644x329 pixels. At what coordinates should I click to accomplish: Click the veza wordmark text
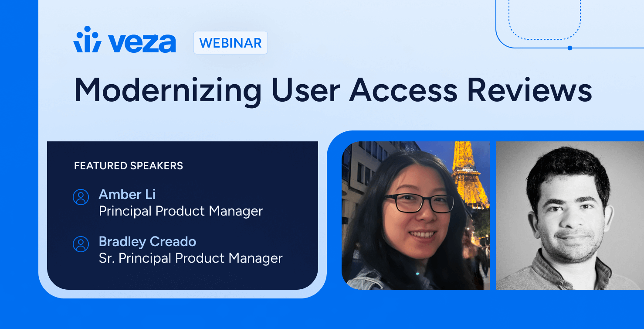tap(142, 43)
